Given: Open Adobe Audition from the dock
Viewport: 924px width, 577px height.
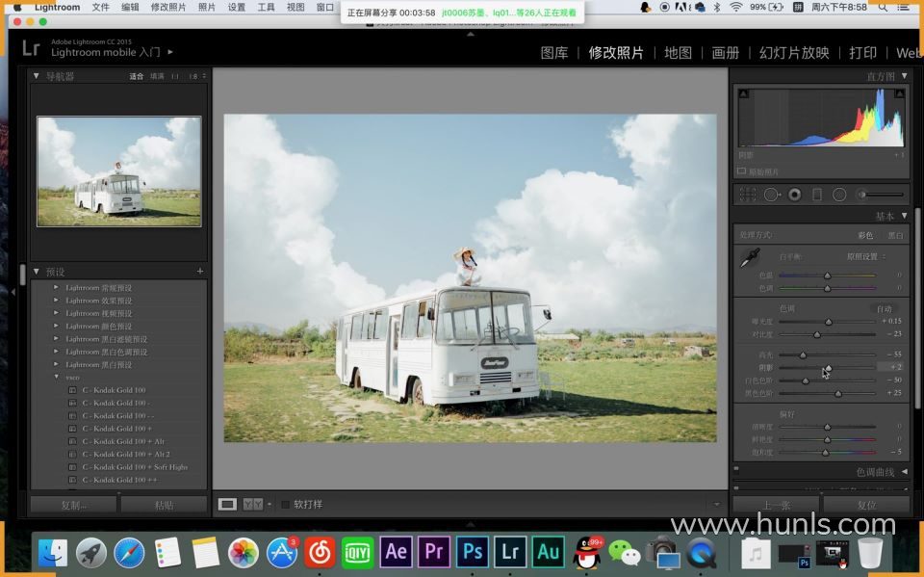Looking at the screenshot, I should tap(548, 552).
